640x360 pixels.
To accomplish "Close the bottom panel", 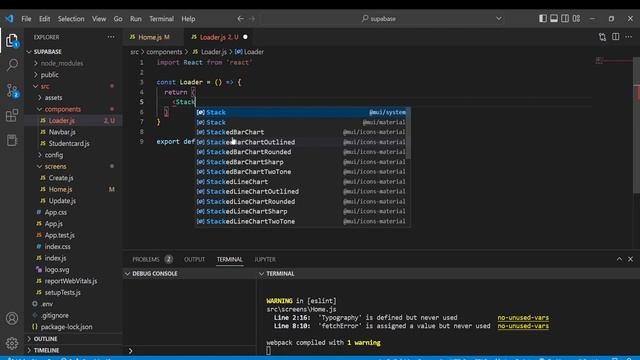I will click(631, 259).
